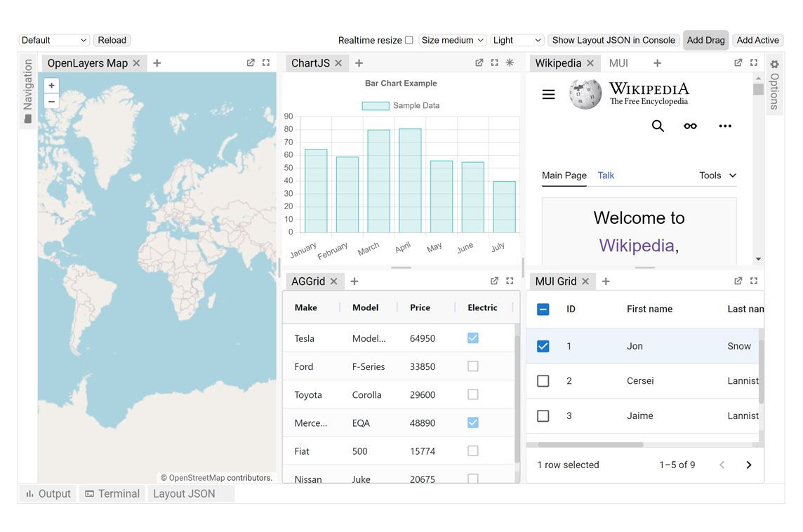Close the AGGrid tab
803x532 pixels.
click(333, 281)
